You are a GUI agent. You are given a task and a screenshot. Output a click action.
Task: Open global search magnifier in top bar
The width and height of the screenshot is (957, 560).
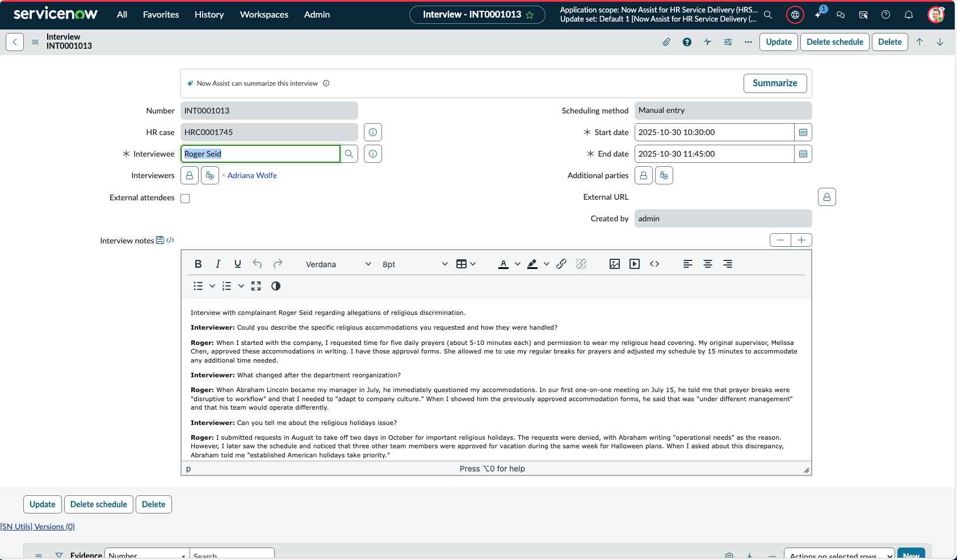tap(768, 15)
